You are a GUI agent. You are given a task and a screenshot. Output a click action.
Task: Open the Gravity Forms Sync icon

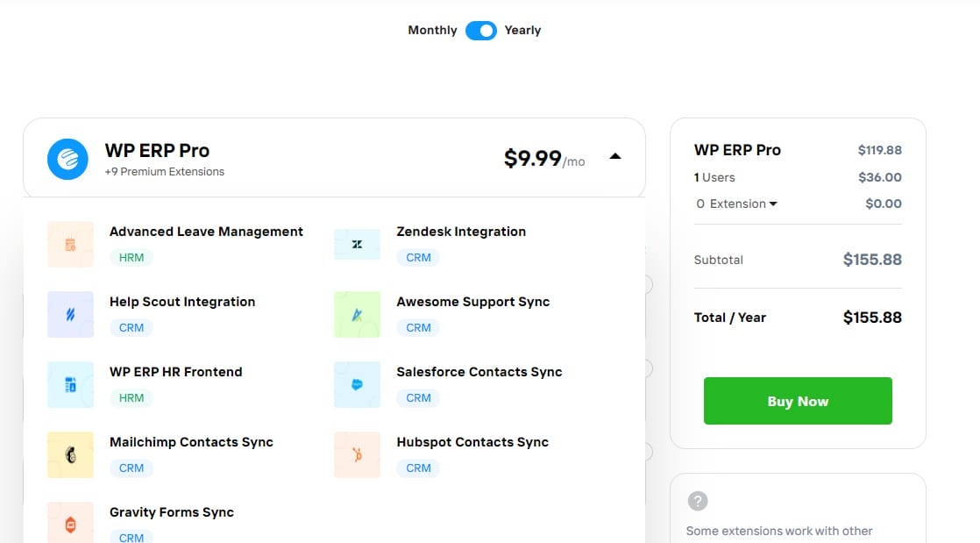pos(71,524)
